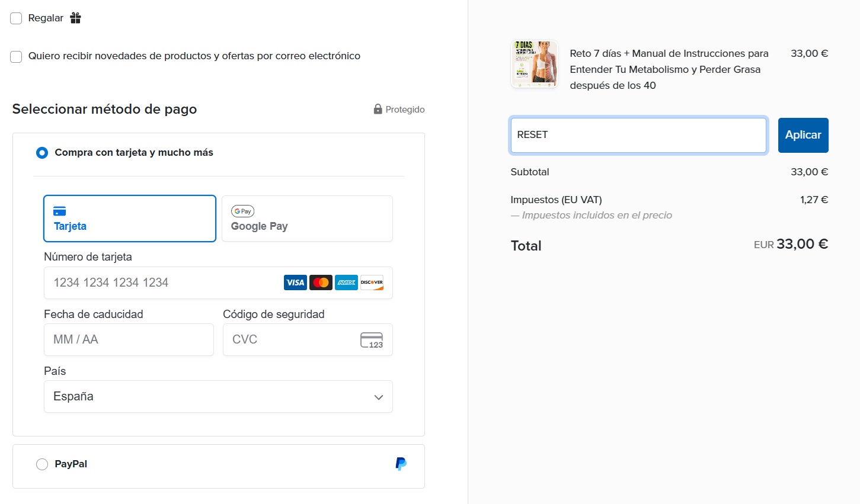Viewport: 860px width, 504px height.
Task: Click the blue card icon above Tarjeta
Action: pyautogui.click(x=59, y=211)
